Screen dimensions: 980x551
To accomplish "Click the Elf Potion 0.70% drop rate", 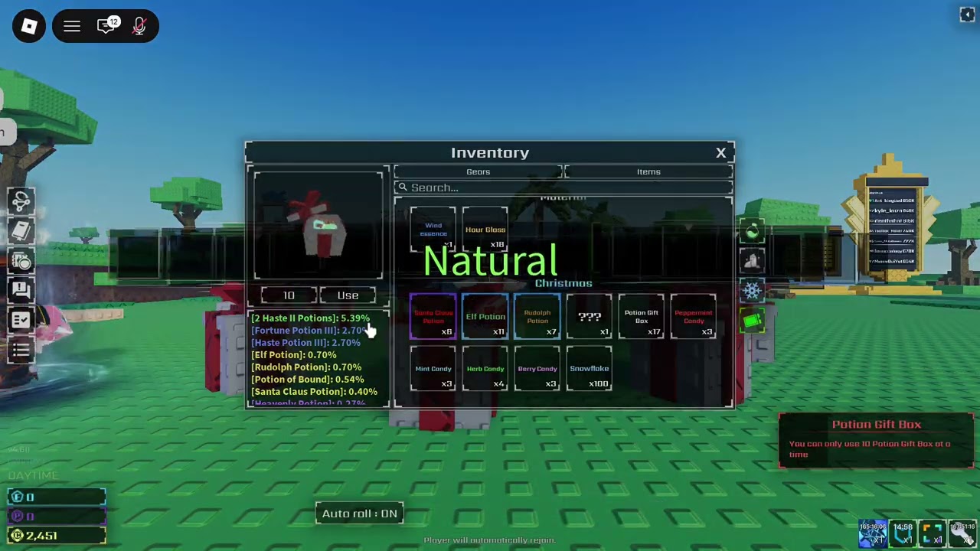I will pos(294,355).
